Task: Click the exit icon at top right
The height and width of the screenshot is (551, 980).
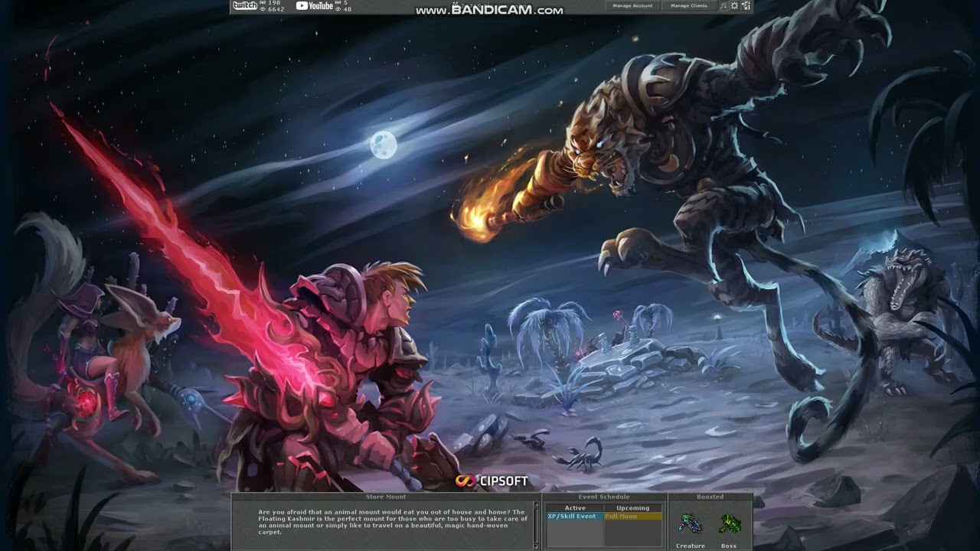Action: pos(746,5)
